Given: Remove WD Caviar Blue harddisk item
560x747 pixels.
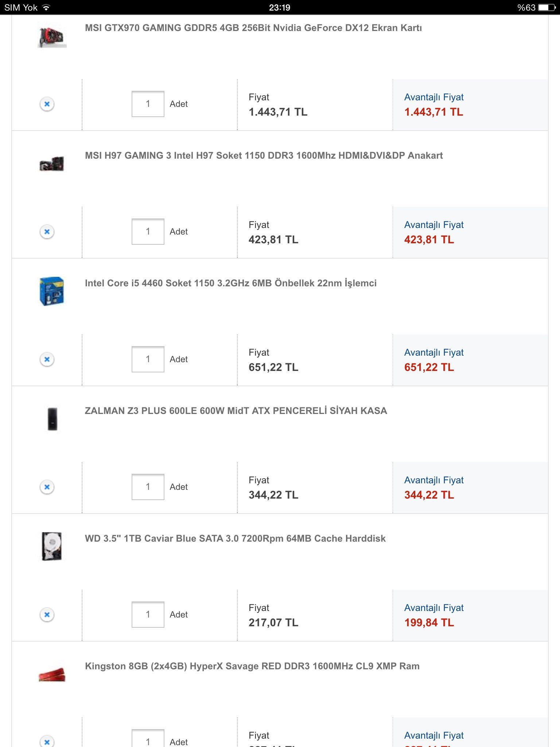Looking at the screenshot, I should pyautogui.click(x=47, y=615).
